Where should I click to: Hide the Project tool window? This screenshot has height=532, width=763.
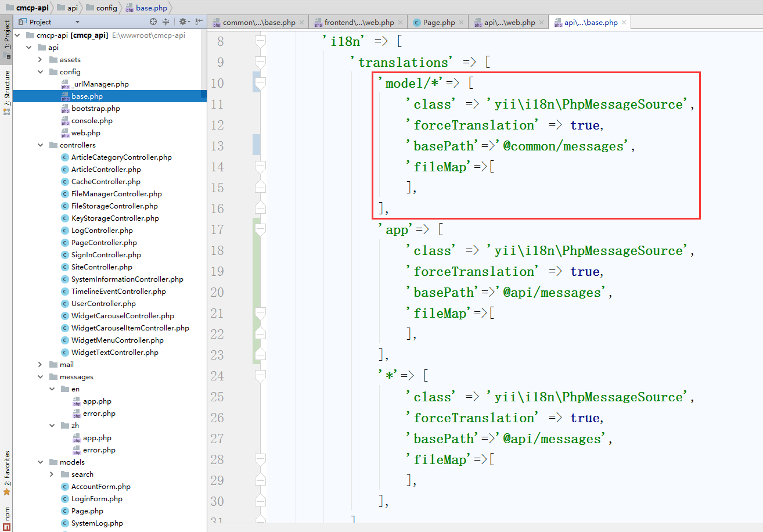[x=199, y=22]
